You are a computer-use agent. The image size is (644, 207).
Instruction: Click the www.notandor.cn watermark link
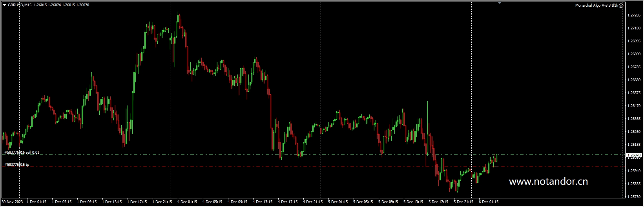click(548, 182)
